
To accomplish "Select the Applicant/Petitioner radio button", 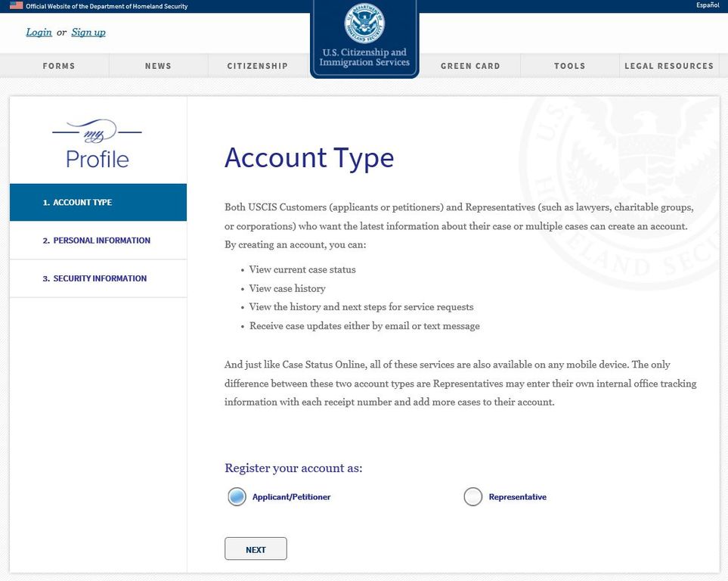I will pos(237,496).
